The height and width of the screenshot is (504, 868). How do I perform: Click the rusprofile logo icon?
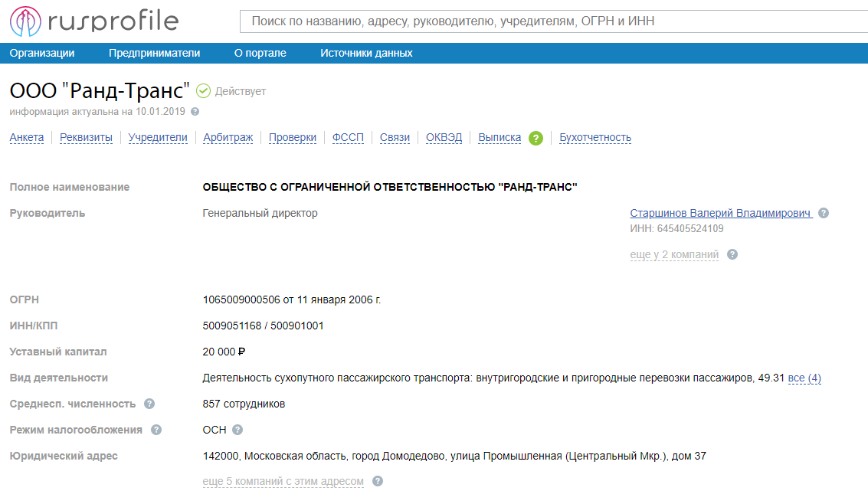(25, 21)
